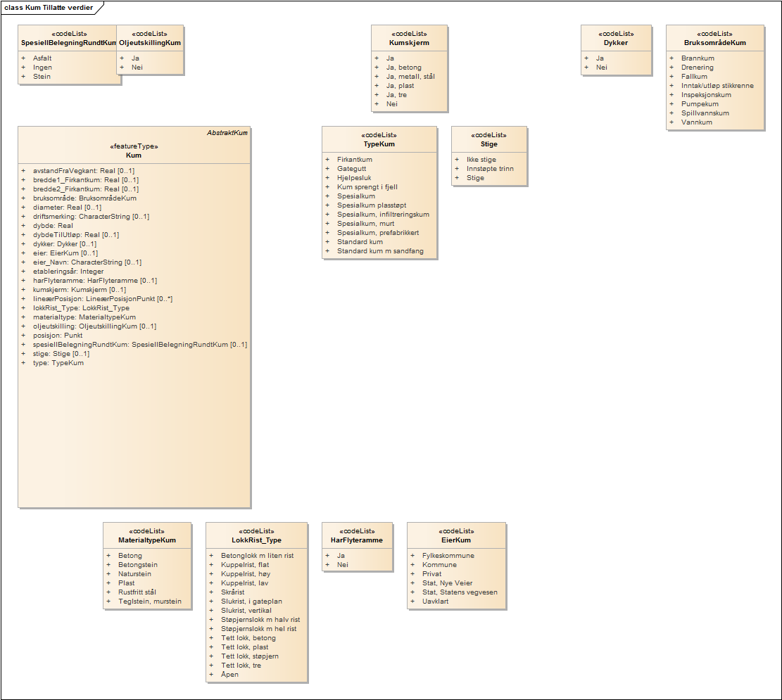The width and height of the screenshot is (782, 700).
Task: Select the TypeKum codeList title
Action: tap(379, 144)
